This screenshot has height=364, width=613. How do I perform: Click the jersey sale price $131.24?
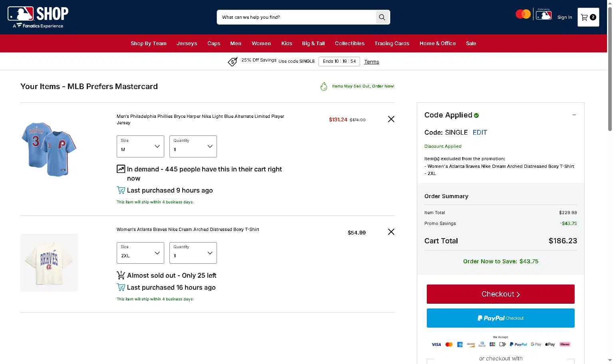(x=338, y=119)
